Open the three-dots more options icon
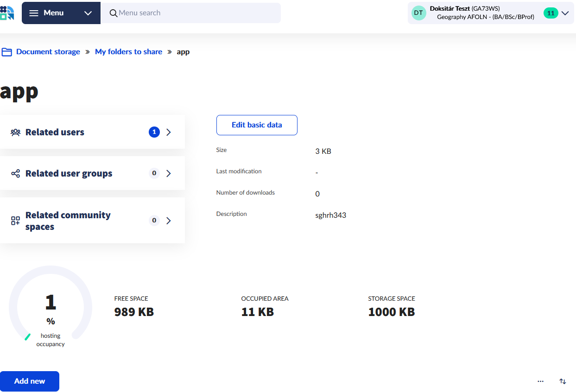The width and height of the screenshot is (576, 392). click(540, 381)
